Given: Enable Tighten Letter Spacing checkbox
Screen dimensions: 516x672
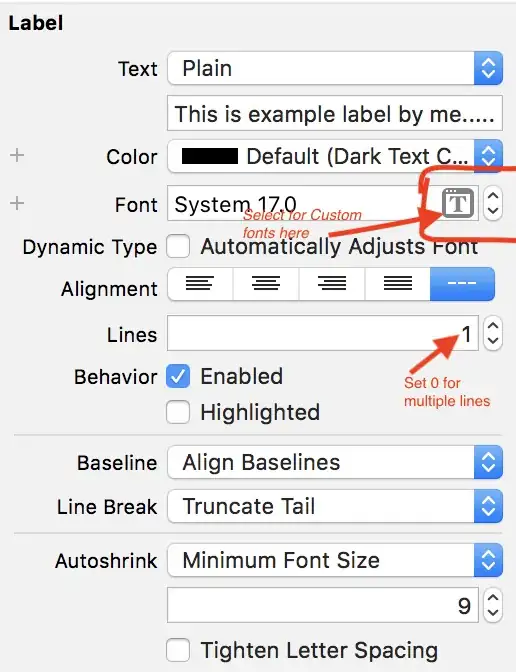Looking at the screenshot, I should (x=178, y=650).
